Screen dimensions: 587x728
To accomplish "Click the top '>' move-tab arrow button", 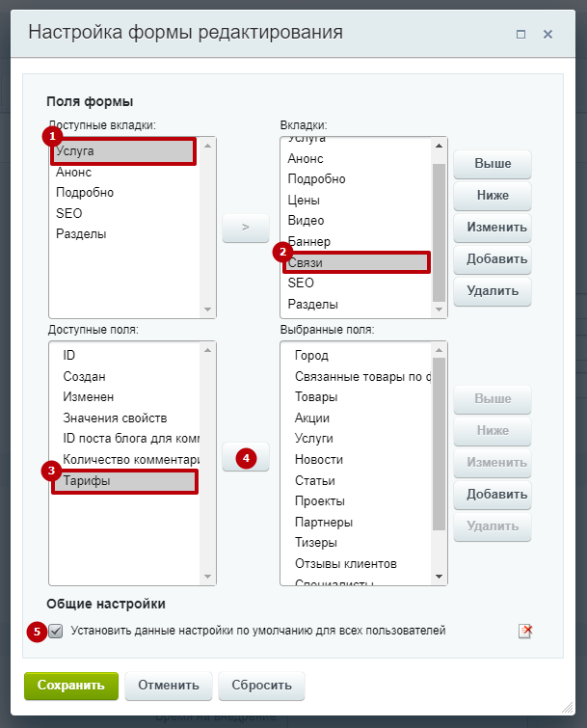I will click(246, 228).
